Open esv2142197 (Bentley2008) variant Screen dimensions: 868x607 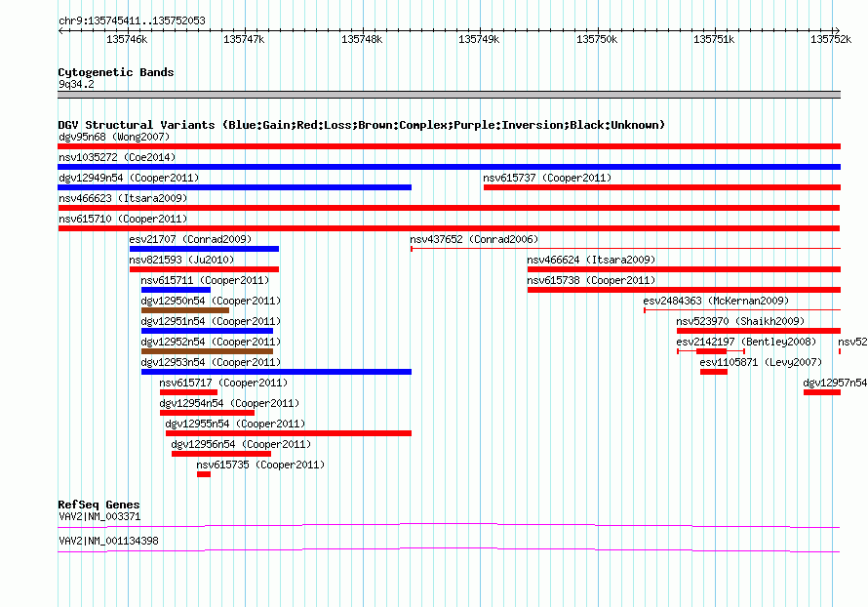[746, 342]
